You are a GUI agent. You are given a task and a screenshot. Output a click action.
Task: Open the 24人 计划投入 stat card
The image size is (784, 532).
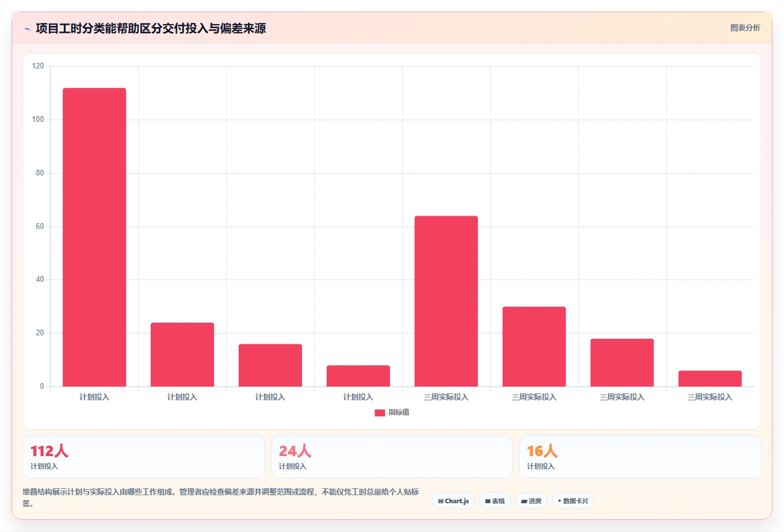point(392,457)
